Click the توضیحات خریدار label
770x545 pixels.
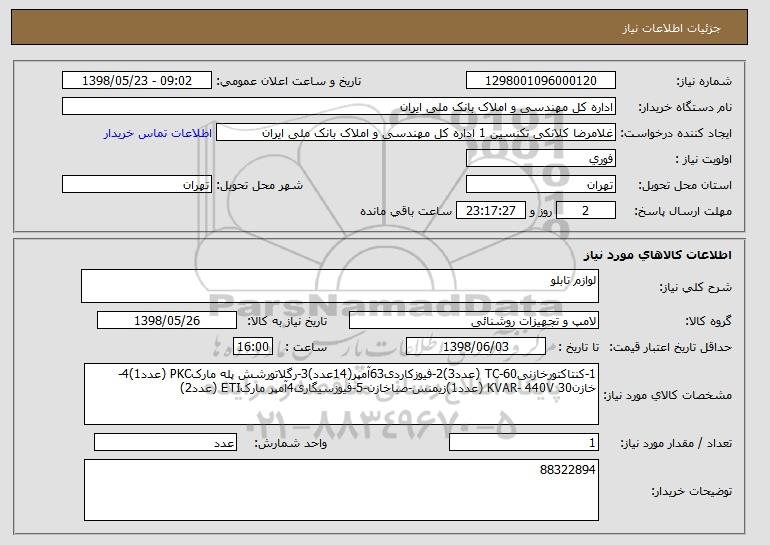coord(691,491)
